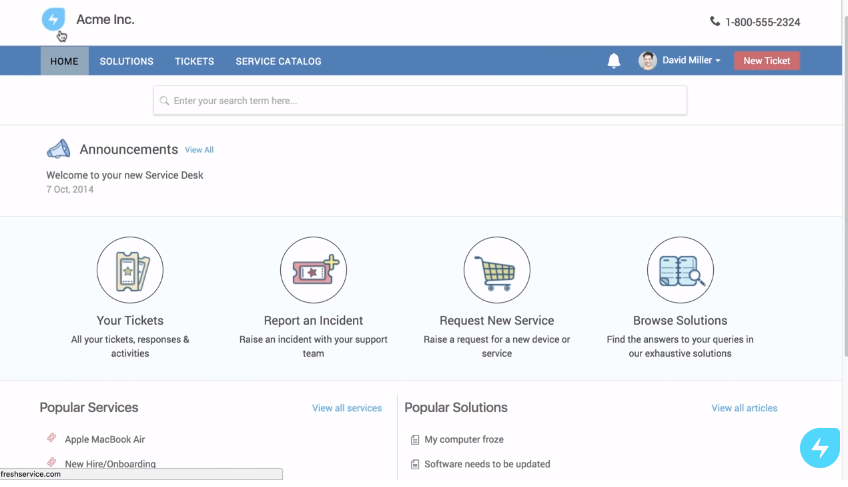Open the Apple MacBook Air service
Viewport: 848px width, 487px height.
tap(105, 439)
